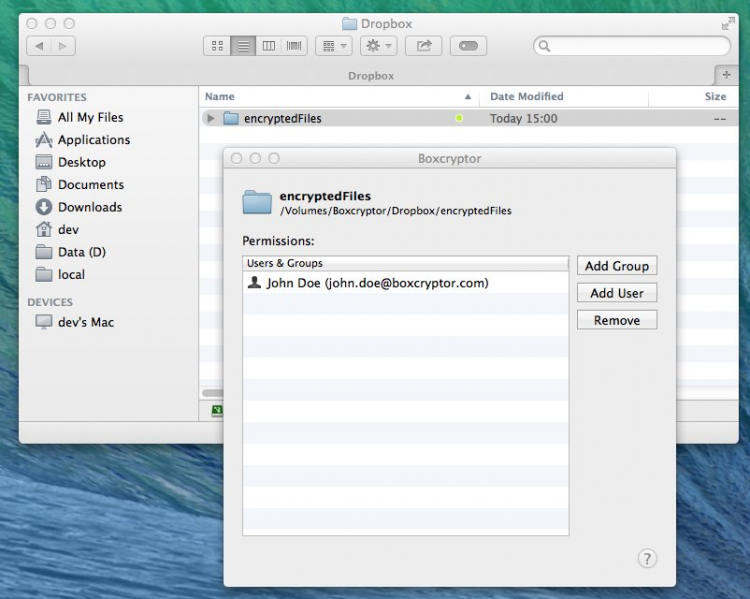
Task: Click the encryptedFiles folder icon in Boxcryptor
Action: (x=257, y=202)
